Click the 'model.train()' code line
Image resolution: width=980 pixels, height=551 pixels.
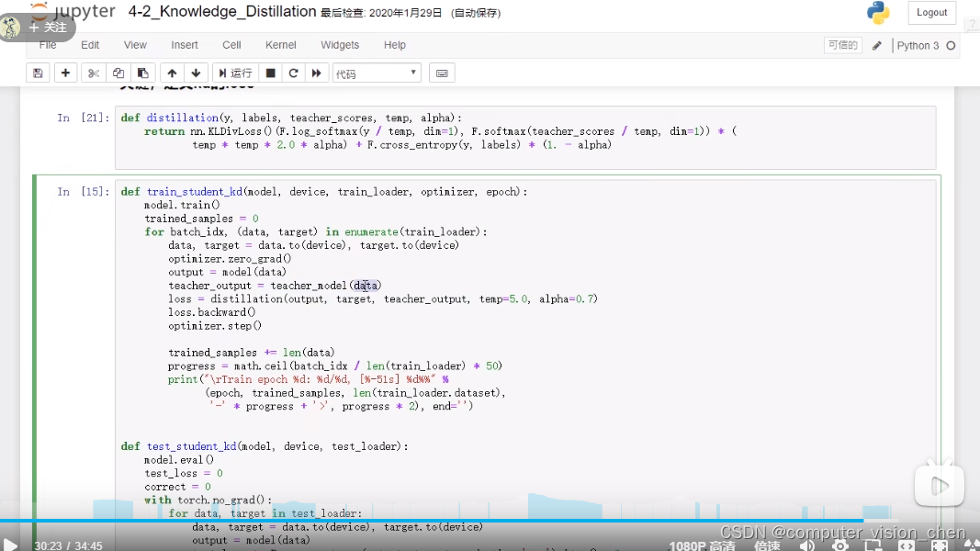(182, 205)
